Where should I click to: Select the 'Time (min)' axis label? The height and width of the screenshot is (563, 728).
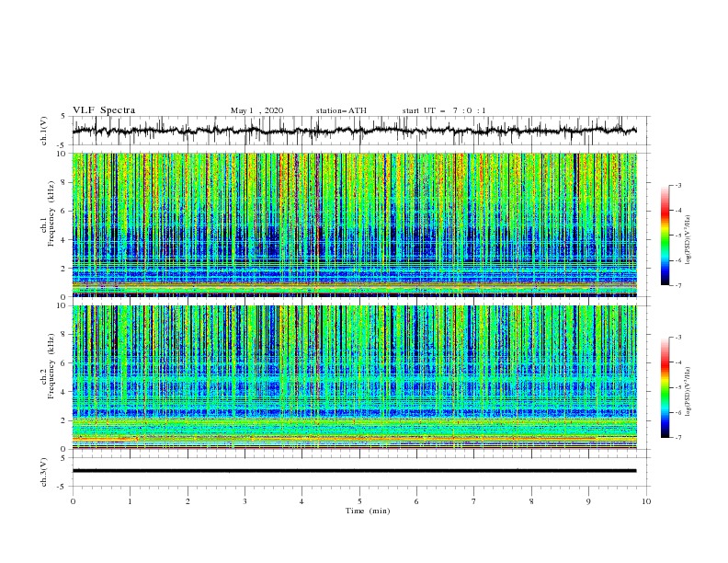(x=368, y=511)
